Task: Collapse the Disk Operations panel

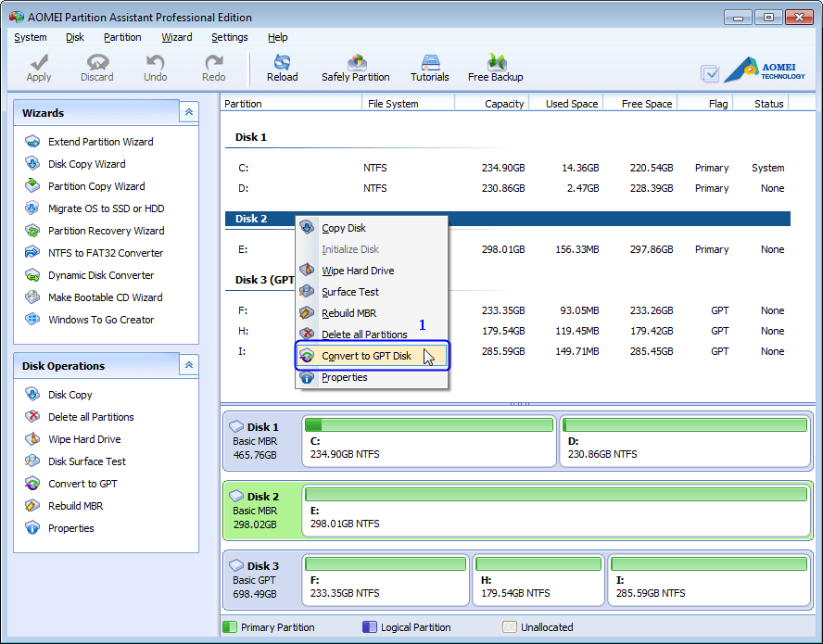Action: click(188, 365)
